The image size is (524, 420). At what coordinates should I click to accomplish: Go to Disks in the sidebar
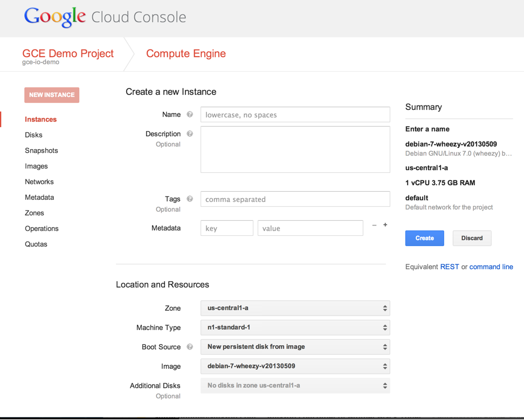pyautogui.click(x=33, y=135)
